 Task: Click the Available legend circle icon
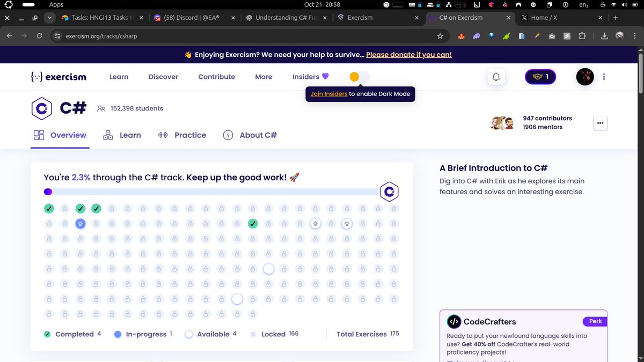tap(188, 334)
